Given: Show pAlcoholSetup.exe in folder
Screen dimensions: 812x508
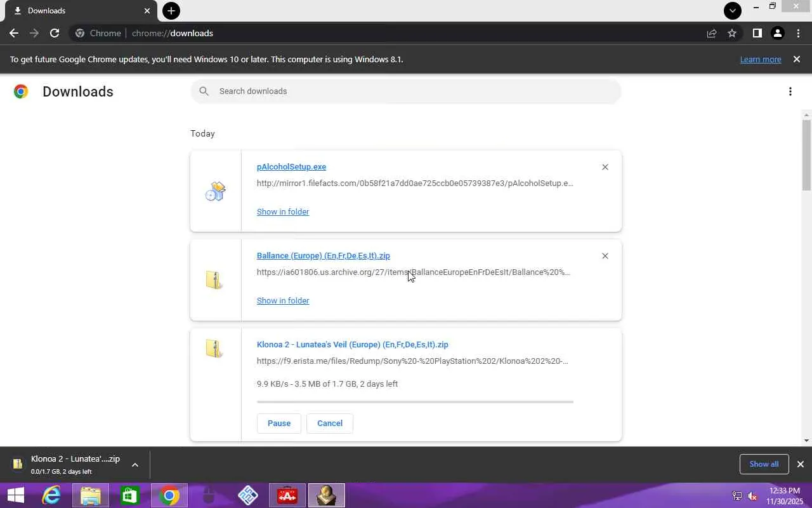Looking at the screenshot, I should point(283,211).
